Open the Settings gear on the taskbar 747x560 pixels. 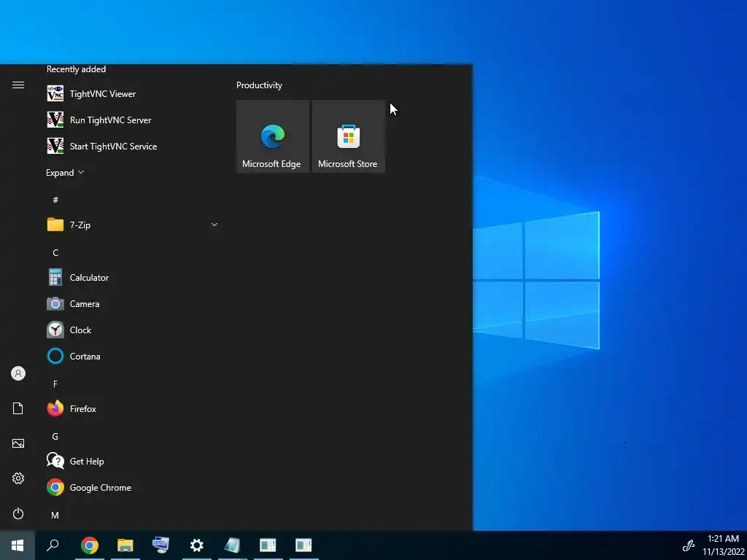197,545
